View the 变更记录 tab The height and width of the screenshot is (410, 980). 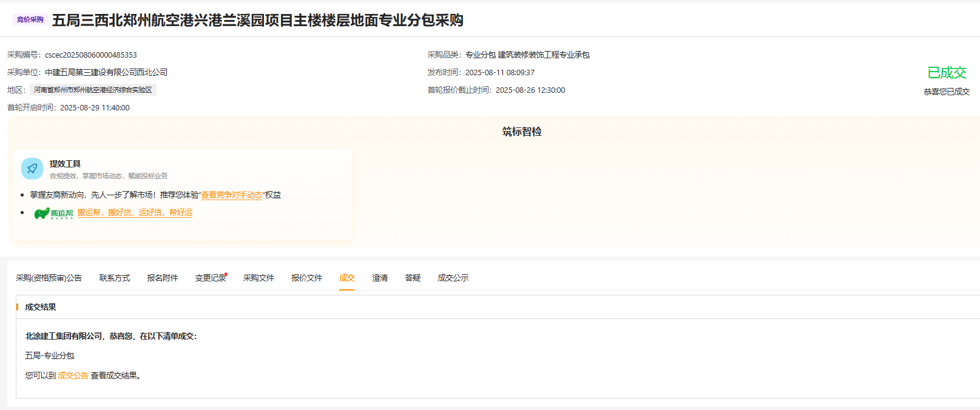[211, 278]
